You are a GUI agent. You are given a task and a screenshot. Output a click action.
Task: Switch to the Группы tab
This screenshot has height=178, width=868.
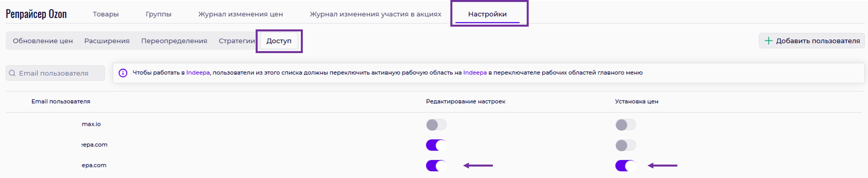[158, 14]
